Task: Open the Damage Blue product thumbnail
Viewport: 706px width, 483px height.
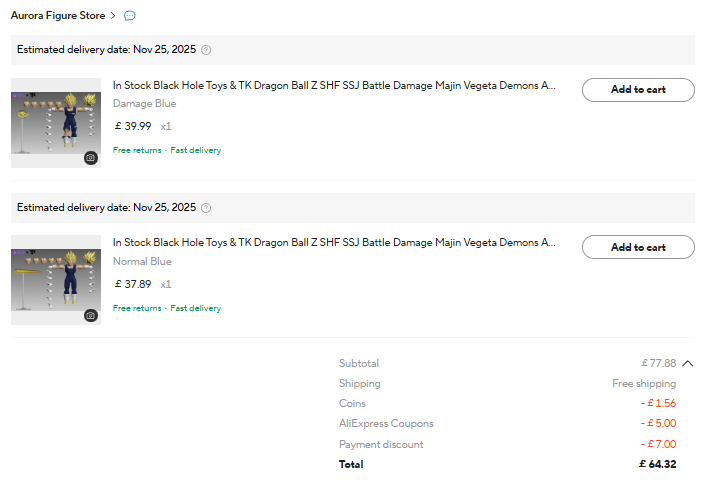Action: (56, 123)
